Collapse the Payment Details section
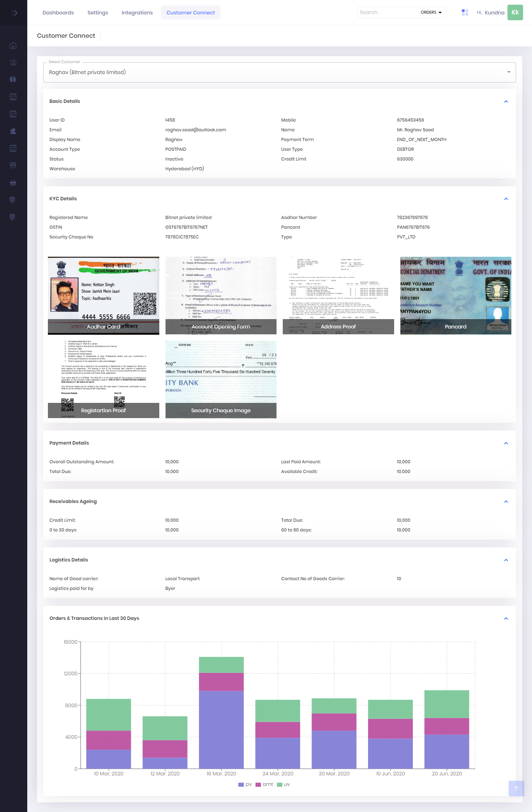 [x=506, y=443]
